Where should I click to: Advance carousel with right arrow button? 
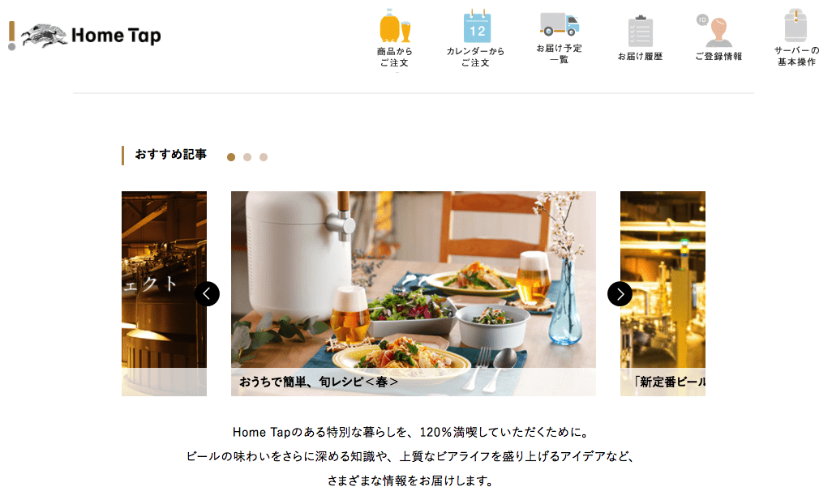[620, 293]
